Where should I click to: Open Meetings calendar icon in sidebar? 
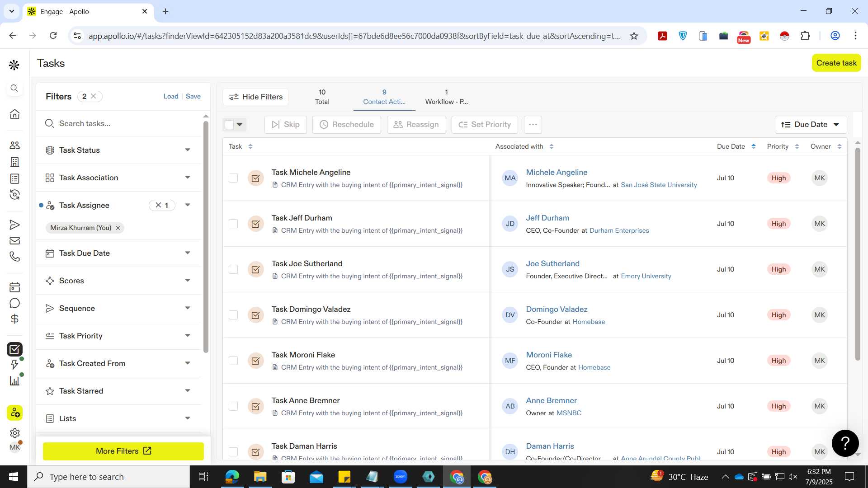click(14, 287)
